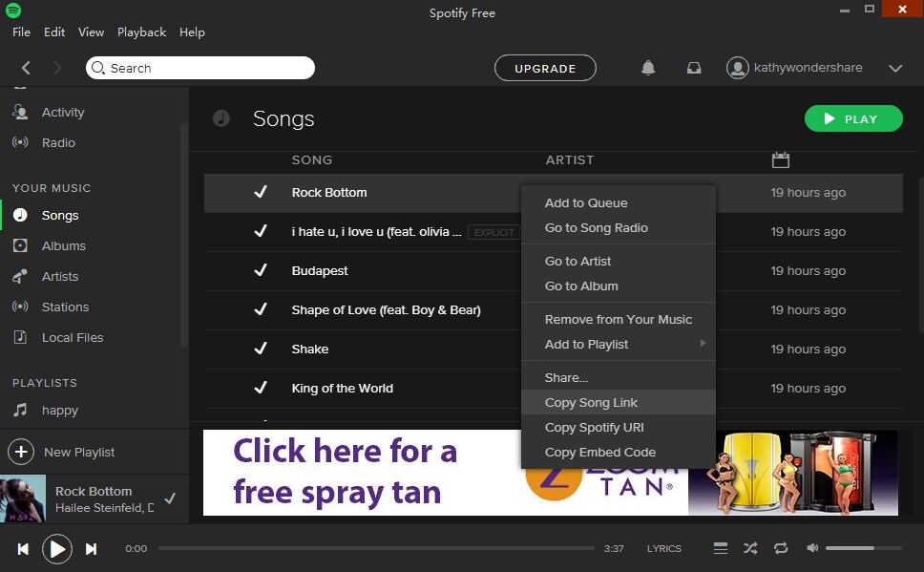The width and height of the screenshot is (924, 572).
Task: Skip to the next track
Action: pyautogui.click(x=91, y=549)
